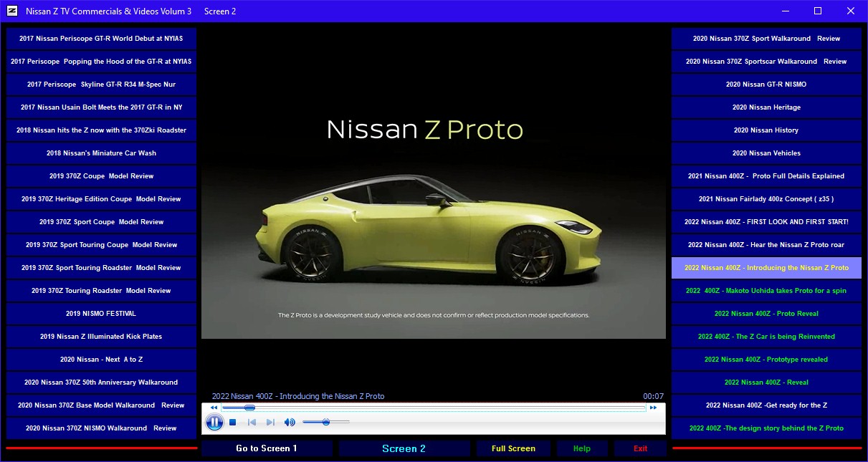
Task: Click the video seek bar
Action: tap(434, 408)
